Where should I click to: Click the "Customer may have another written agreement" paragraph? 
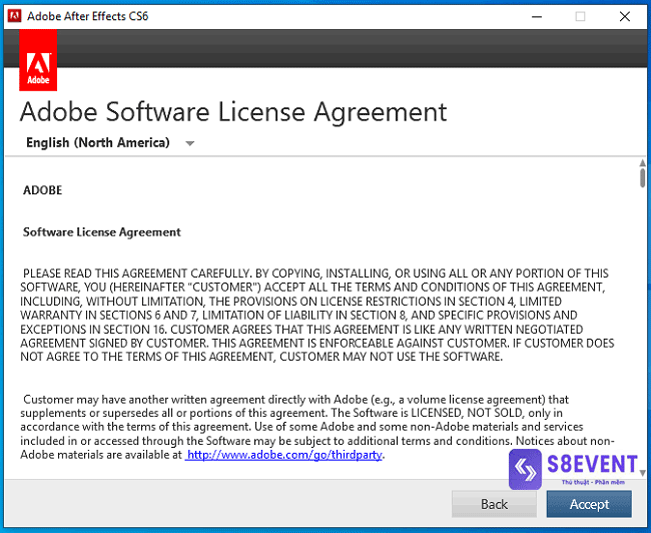pyautogui.click(x=317, y=427)
